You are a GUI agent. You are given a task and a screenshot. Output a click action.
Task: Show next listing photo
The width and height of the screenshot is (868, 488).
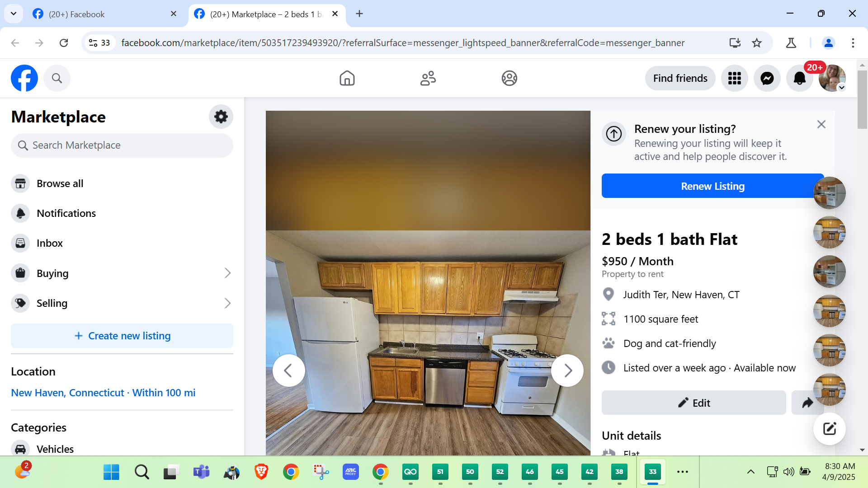[x=567, y=371]
